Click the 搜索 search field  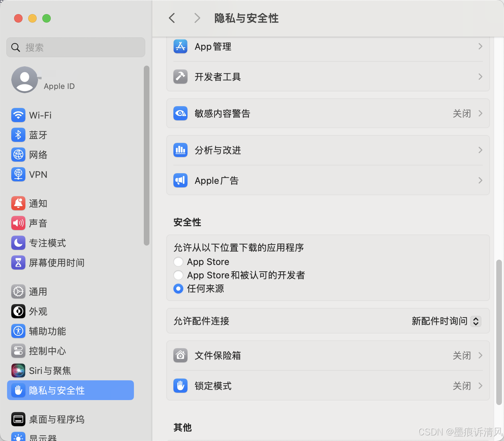tap(76, 47)
